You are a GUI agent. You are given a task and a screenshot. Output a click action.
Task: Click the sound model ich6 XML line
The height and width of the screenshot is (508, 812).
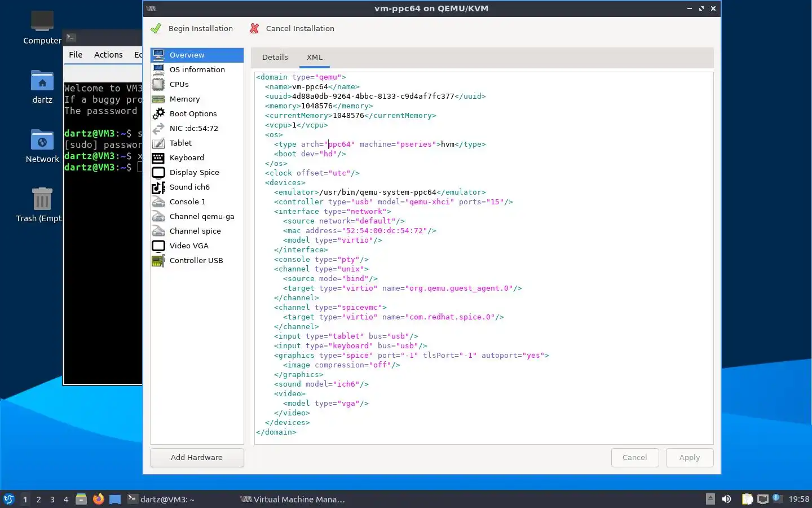[321, 384]
